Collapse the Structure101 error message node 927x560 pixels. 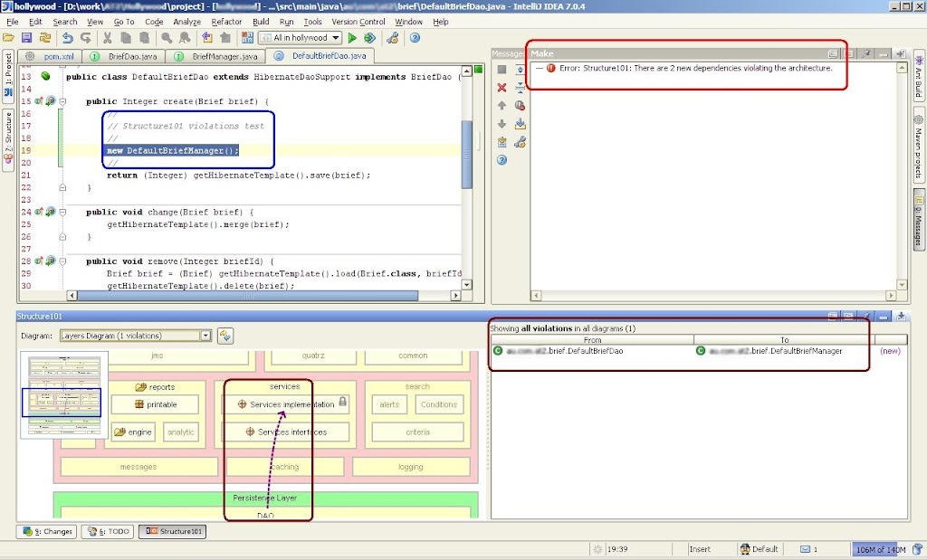tap(538, 68)
